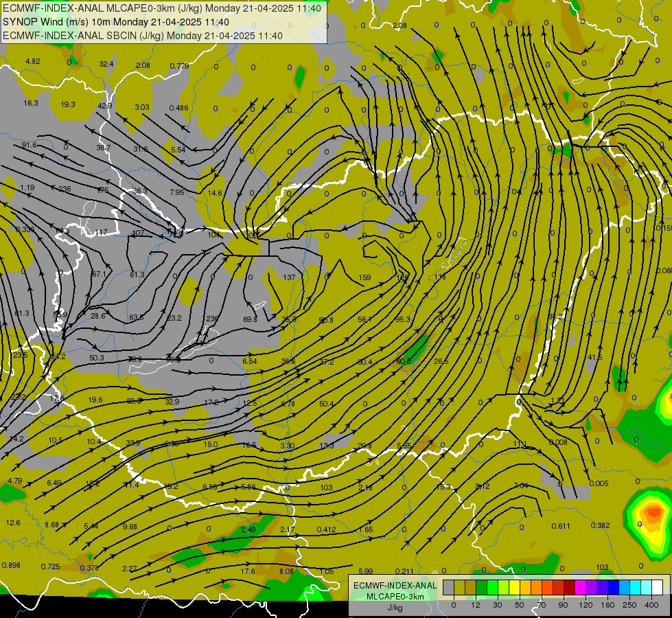Select the map value 5.54
The height and width of the screenshot is (618, 672).
point(178,150)
